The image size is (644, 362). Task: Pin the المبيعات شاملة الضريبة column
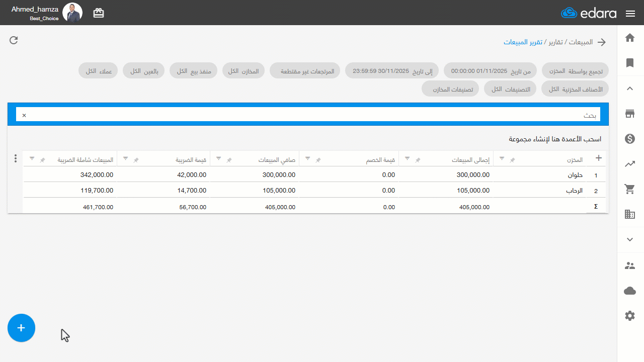coord(43,160)
